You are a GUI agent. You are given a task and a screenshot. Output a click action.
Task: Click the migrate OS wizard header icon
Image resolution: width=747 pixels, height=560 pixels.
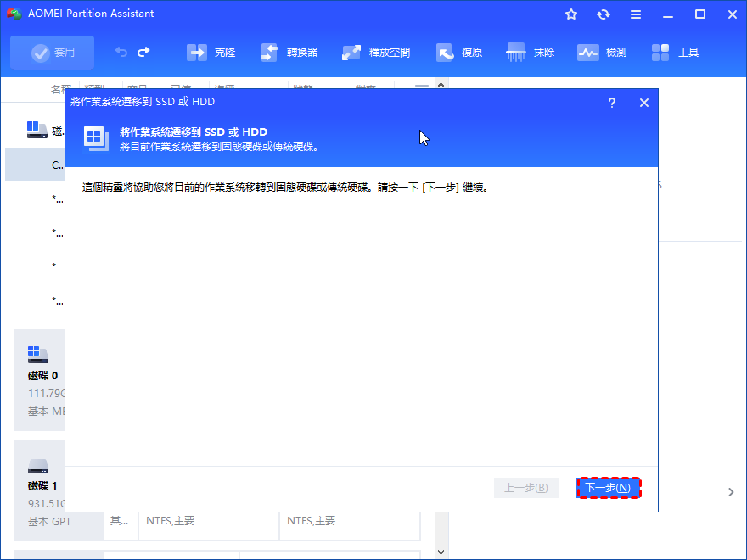click(x=96, y=138)
